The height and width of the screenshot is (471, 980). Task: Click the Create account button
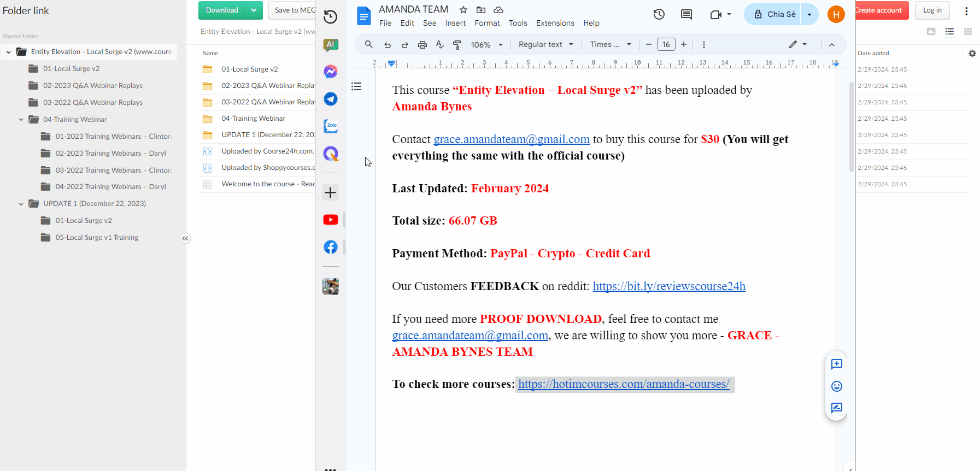879,10
